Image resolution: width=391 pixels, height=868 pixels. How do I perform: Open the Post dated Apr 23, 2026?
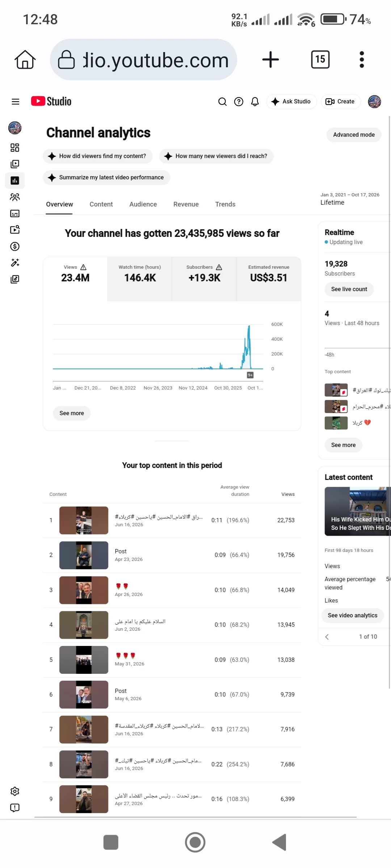coord(172,555)
